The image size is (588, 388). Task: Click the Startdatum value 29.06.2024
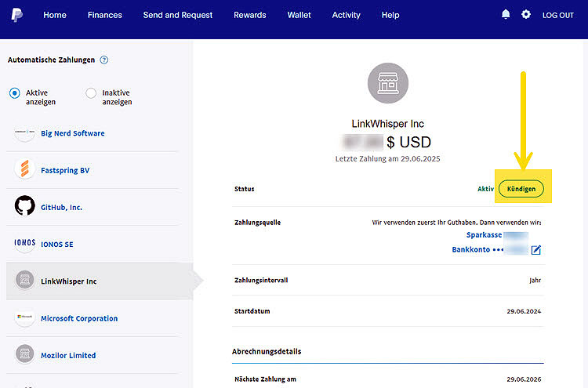[524, 311]
